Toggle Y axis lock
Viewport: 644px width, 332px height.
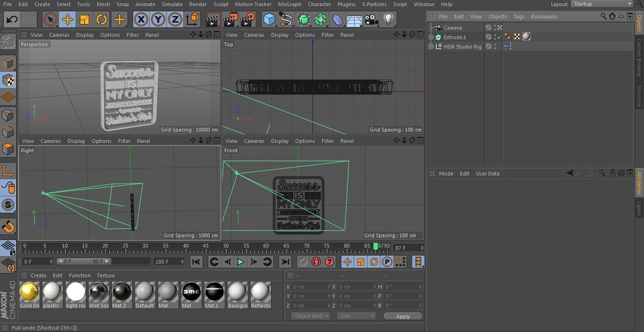(158, 19)
